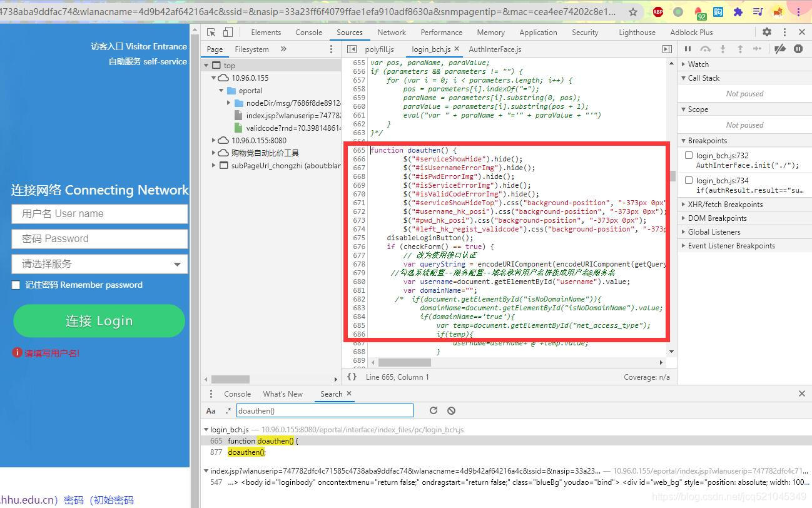Collapse the 10.96.0.155 domain node
The width and height of the screenshot is (812, 508).
coord(214,78)
